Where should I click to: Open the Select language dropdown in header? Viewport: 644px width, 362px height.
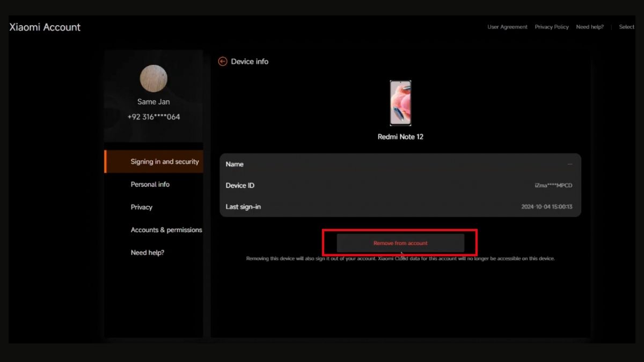pyautogui.click(x=627, y=27)
